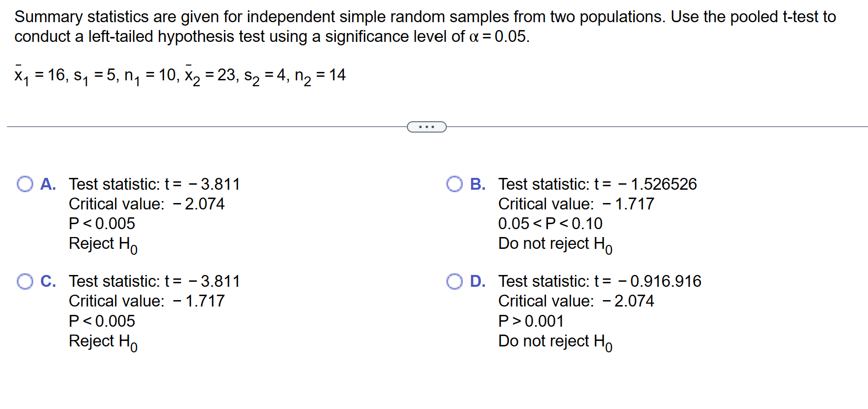Click the bold letter A label

click(x=48, y=184)
